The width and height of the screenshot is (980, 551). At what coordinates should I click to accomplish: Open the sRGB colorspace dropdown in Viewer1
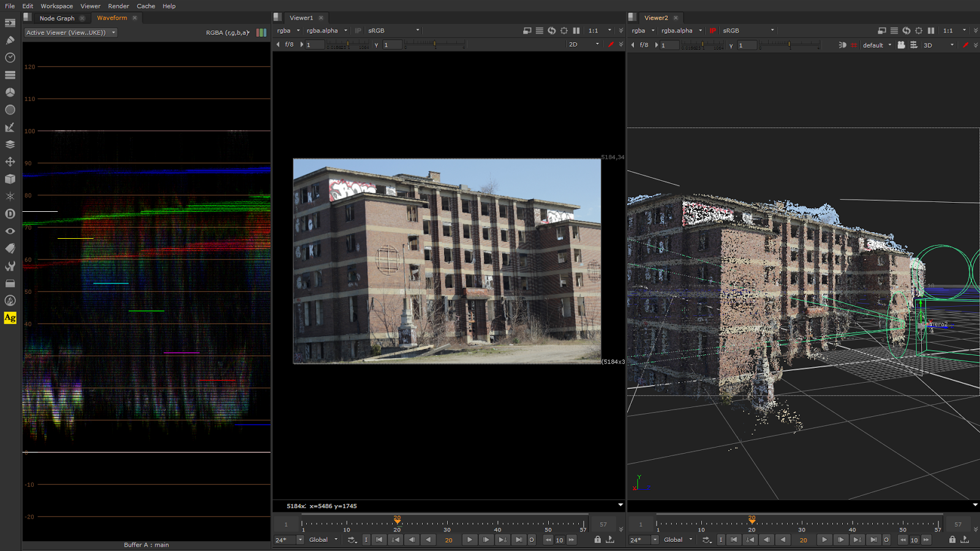tap(392, 30)
